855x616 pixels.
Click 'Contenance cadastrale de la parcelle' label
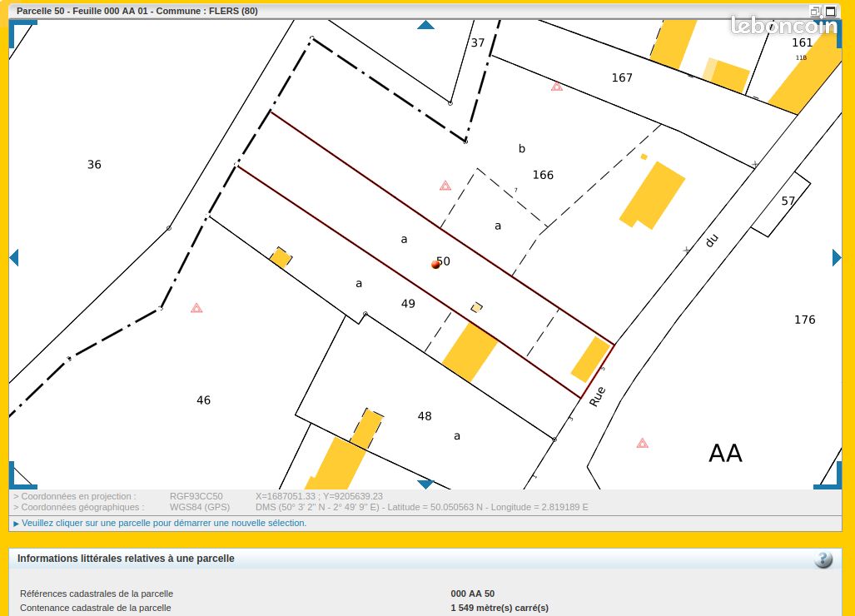(96, 608)
